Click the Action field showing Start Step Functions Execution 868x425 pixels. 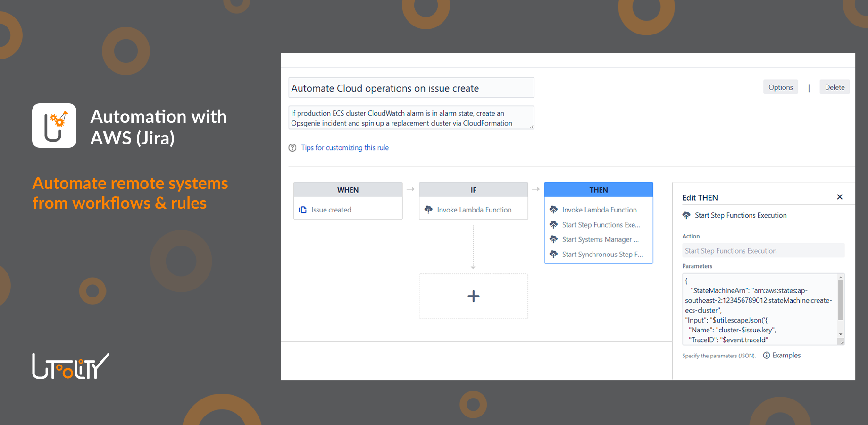tap(763, 250)
